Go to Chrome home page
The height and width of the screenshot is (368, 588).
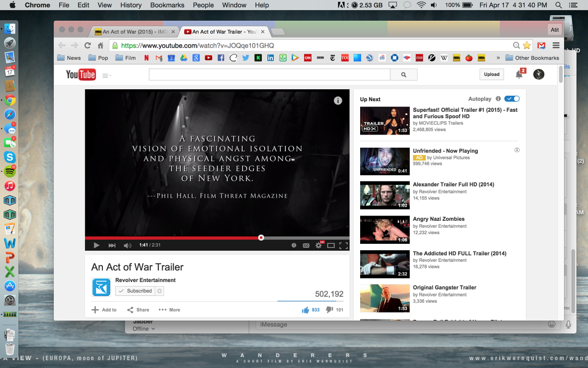click(100, 45)
